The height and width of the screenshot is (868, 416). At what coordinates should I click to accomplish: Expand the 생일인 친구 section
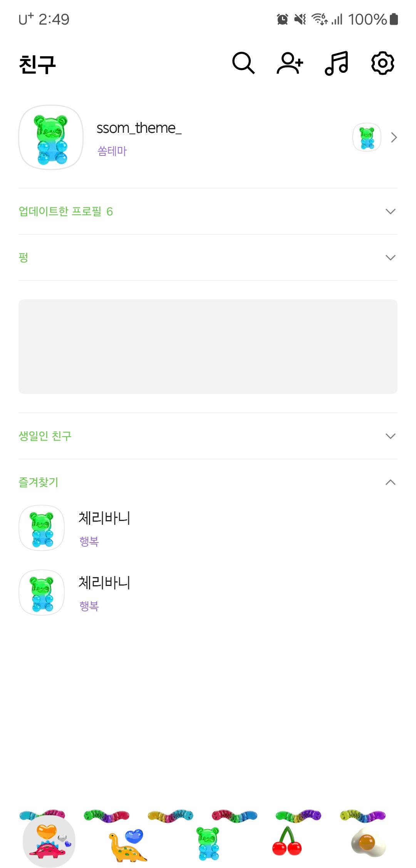pos(208,436)
